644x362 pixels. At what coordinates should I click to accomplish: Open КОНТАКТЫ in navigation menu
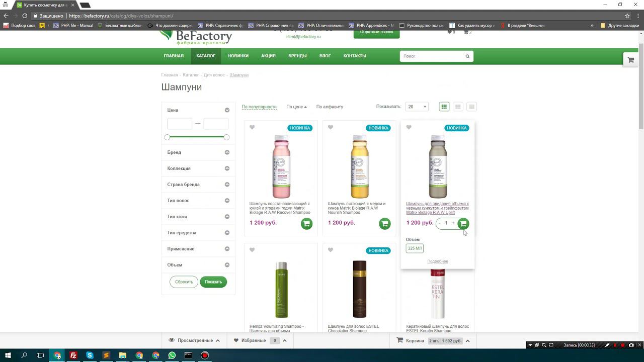[x=355, y=56]
